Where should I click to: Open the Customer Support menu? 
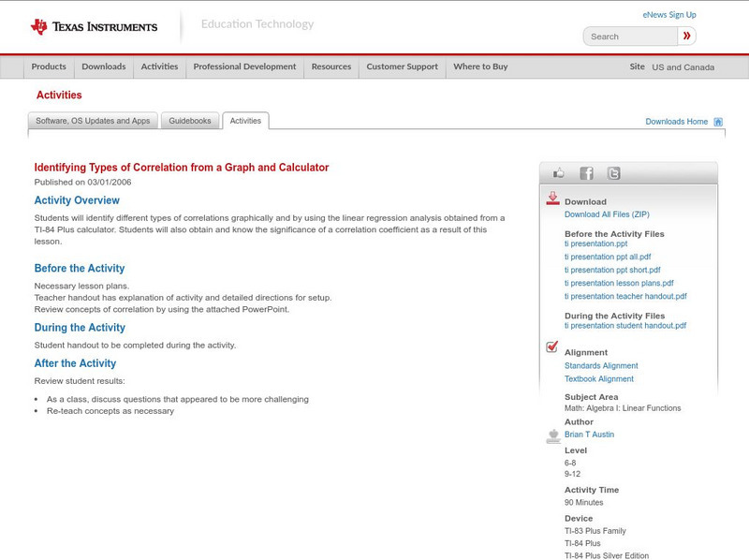[x=403, y=66]
